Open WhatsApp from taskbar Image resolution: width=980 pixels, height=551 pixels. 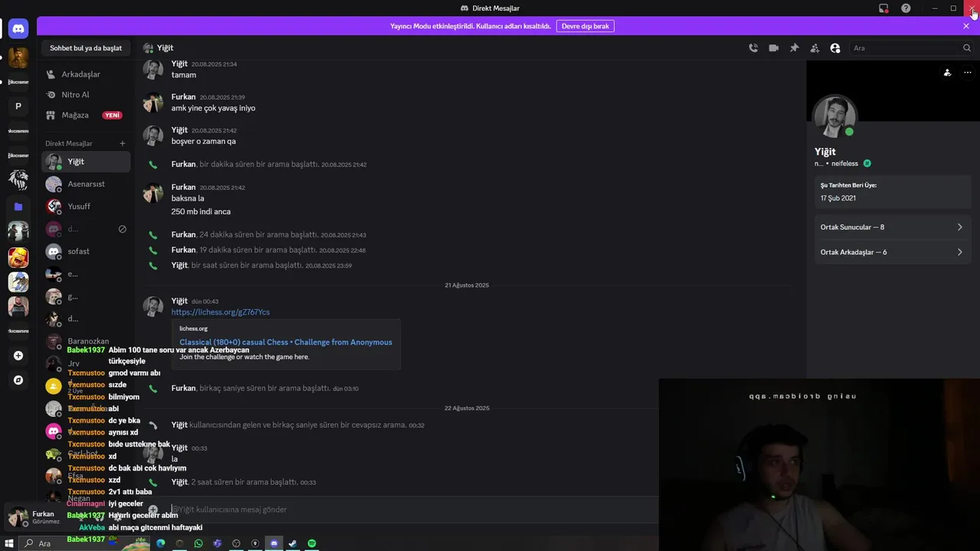pyautogui.click(x=198, y=543)
